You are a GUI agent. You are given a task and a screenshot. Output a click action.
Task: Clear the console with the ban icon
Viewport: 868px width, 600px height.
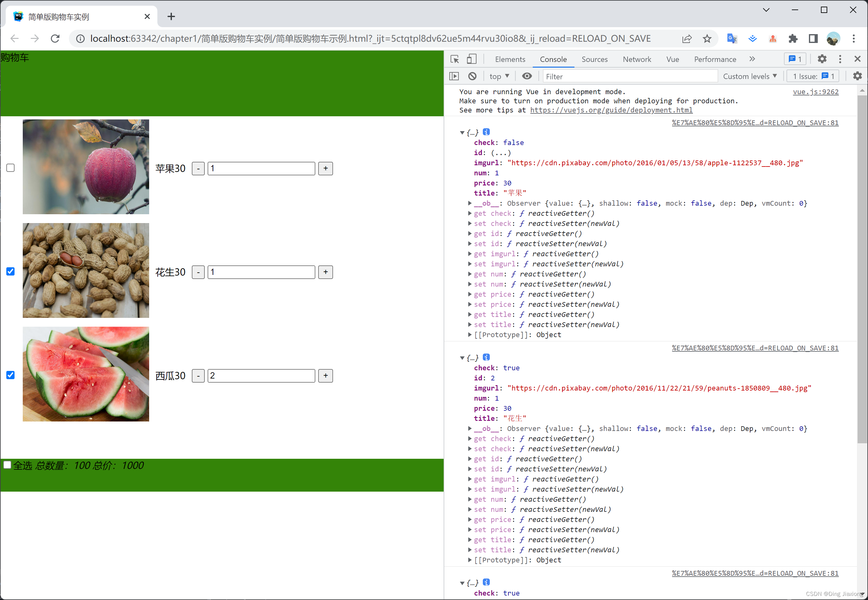pyautogui.click(x=472, y=76)
